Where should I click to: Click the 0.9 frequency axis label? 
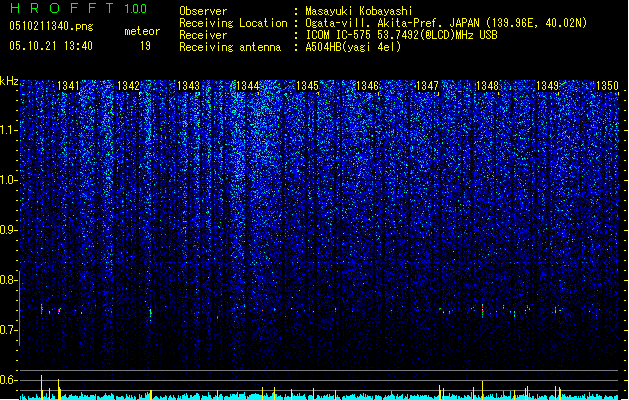click(8, 230)
